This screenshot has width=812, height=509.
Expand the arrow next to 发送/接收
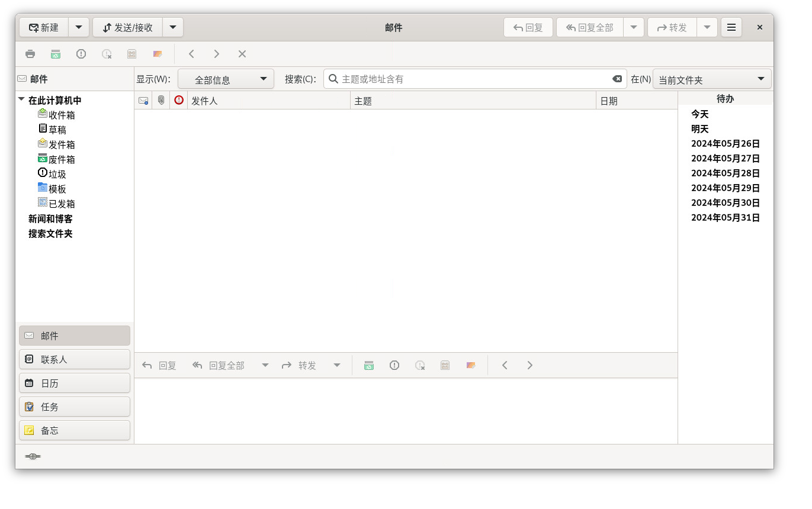(x=172, y=27)
